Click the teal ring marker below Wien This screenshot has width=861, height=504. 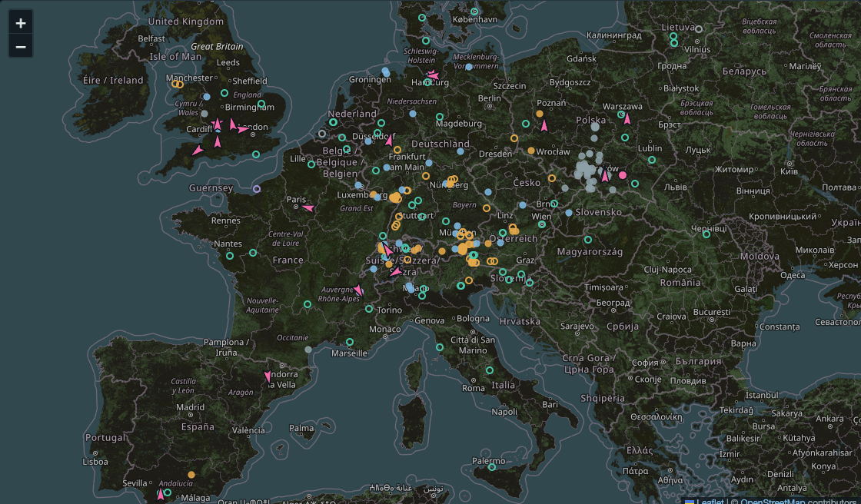click(542, 224)
